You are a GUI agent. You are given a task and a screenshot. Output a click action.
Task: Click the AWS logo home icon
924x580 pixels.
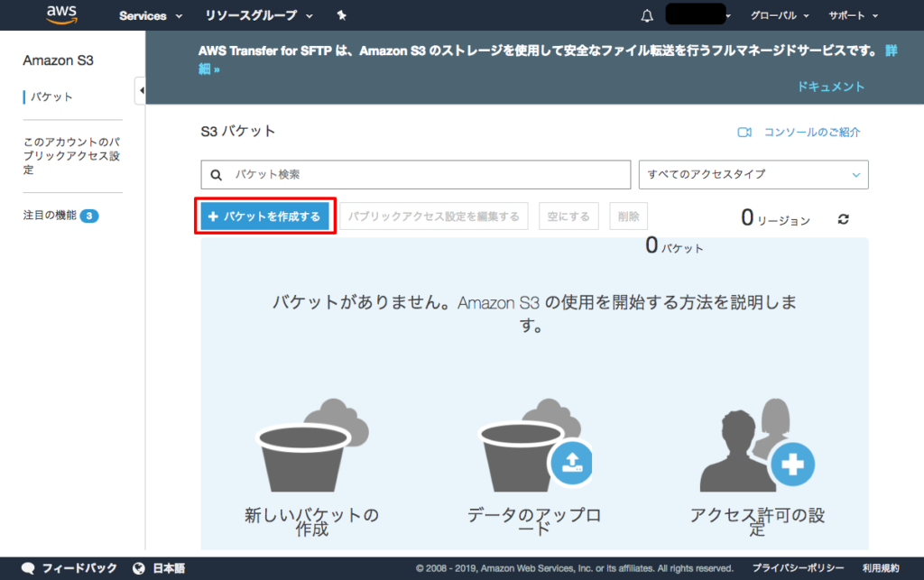tap(62, 14)
